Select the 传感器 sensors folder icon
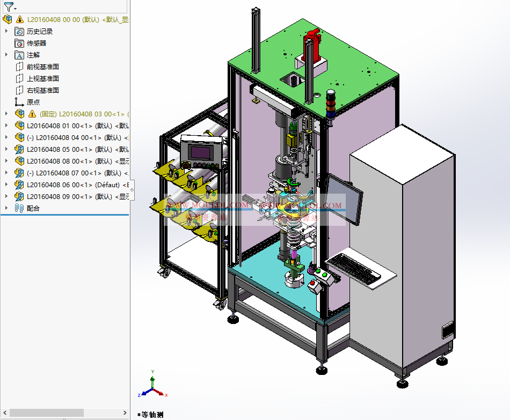 (x=19, y=43)
